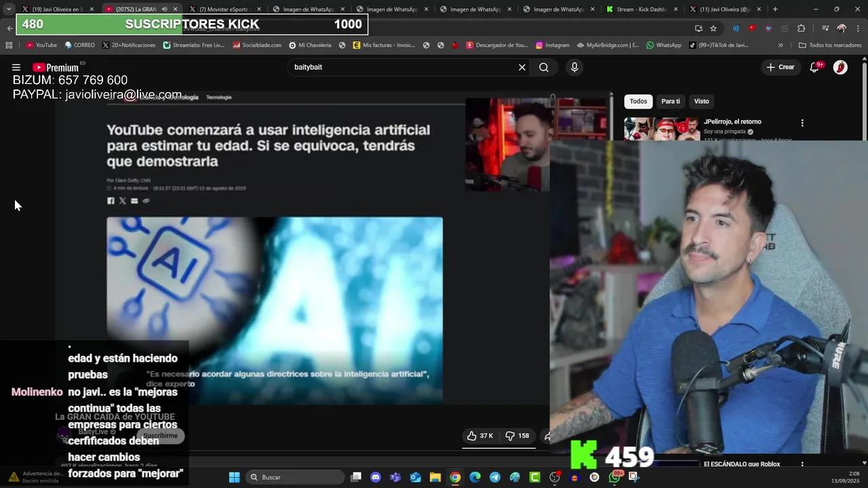Open Chrome profile avatar in toolbar

(x=842, y=28)
